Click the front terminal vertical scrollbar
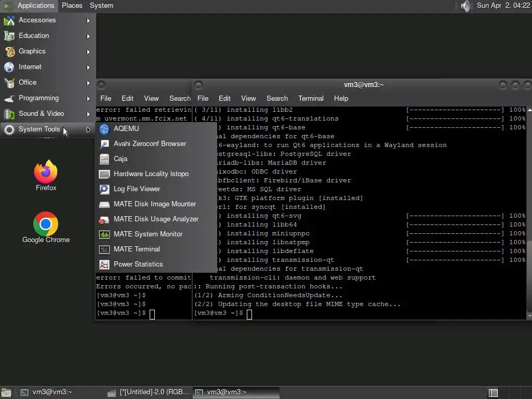 [x=529, y=212]
